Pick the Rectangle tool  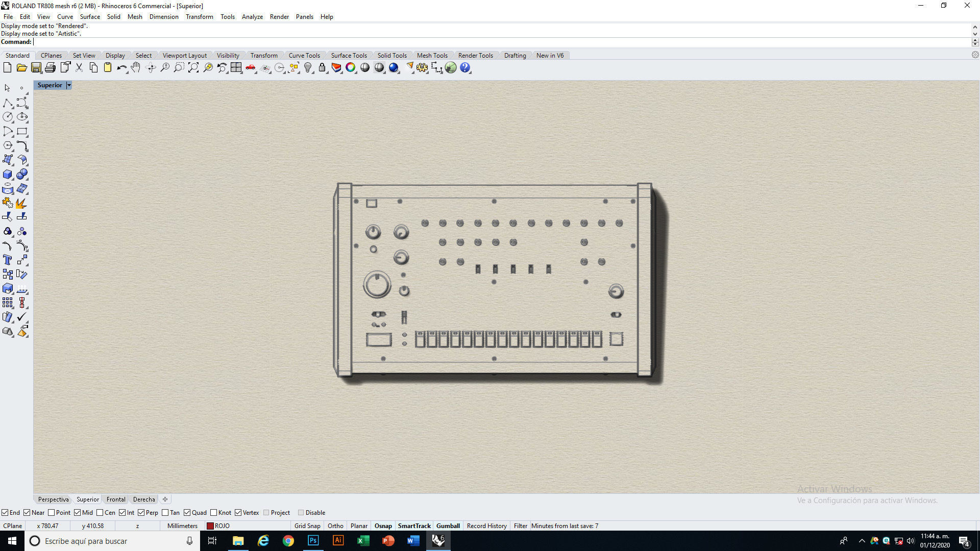tap(22, 131)
